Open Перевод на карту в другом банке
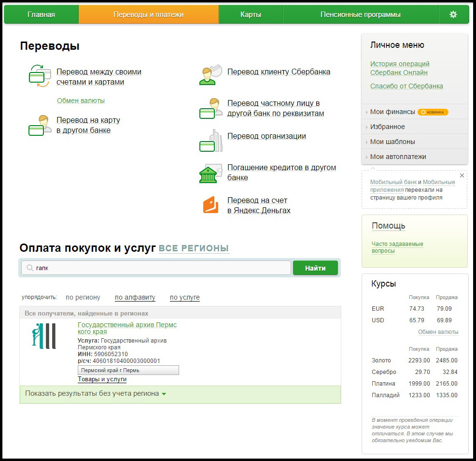Viewport: 476px width, 461px height. tap(88, 125)
